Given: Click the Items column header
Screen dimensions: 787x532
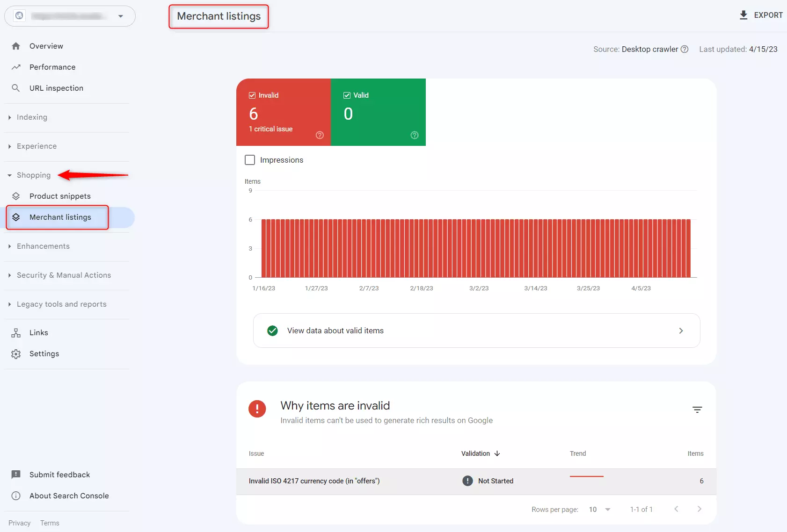Looking at the screenshot, I should (695, 453).
